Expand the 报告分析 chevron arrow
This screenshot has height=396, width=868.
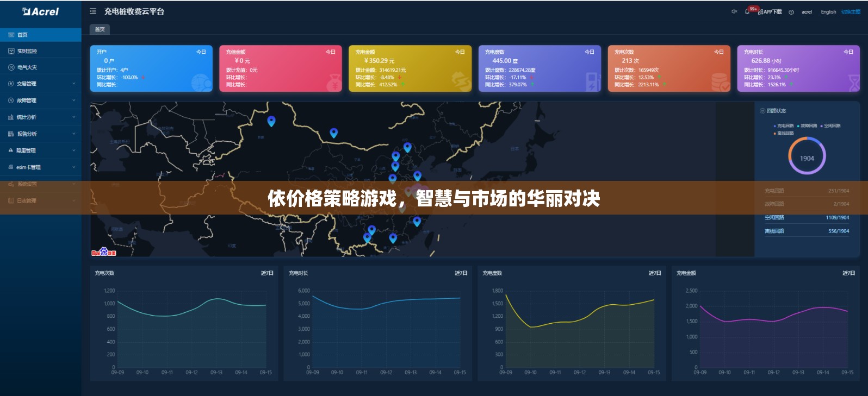click(x=74, y=134)
